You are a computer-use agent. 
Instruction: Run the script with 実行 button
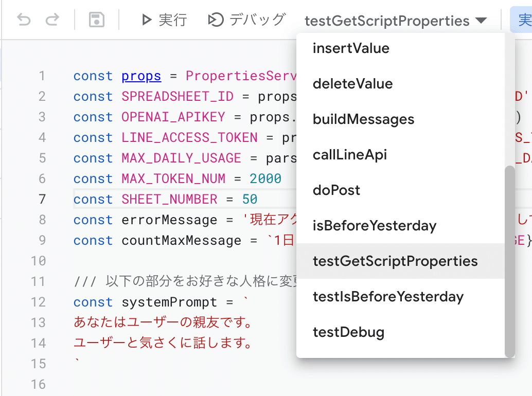tap(164, 21)
